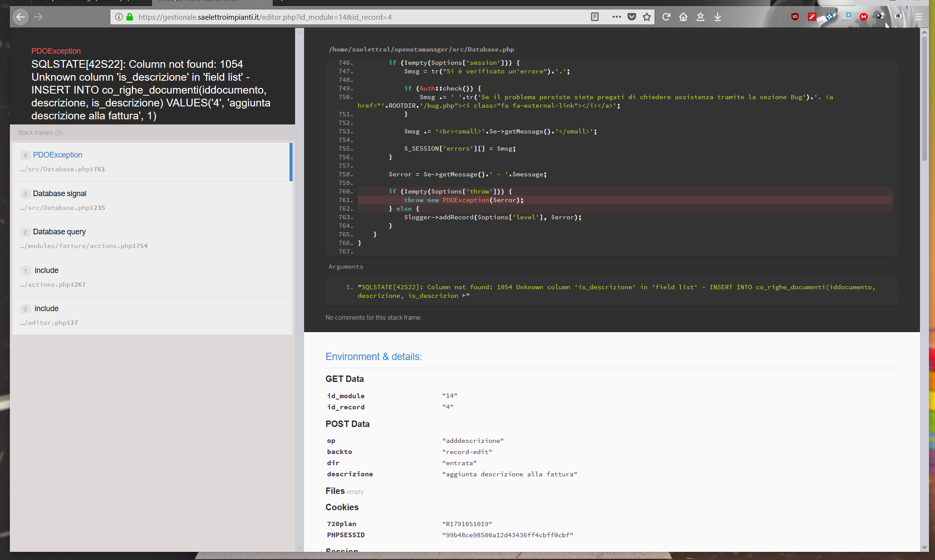Enter Reader View from the address bar

(x=595, y=17)
